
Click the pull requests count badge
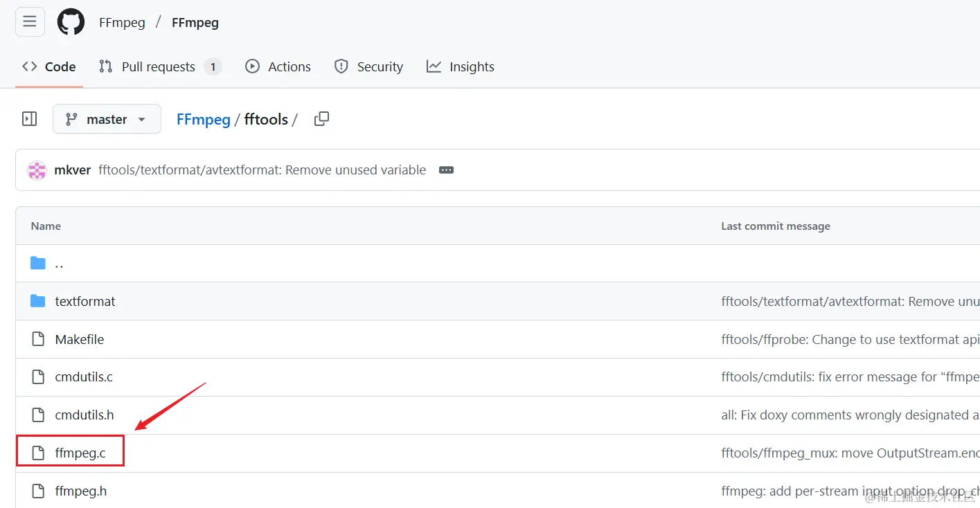click(213, 66)
